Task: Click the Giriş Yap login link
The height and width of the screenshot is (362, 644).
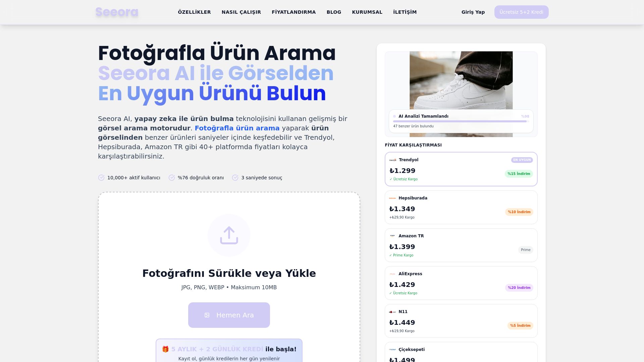Action: pyautogui.click(x=473, y=12)
